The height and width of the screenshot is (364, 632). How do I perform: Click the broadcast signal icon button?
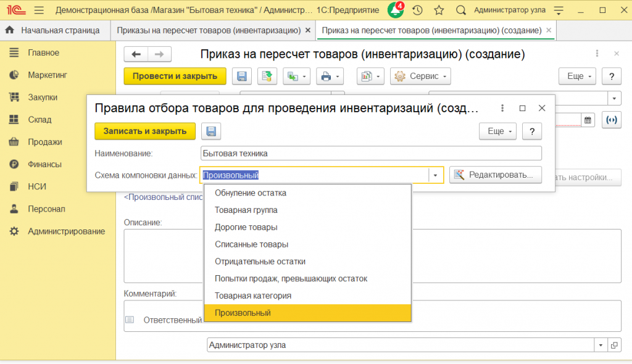pyautogui.click(x=612, y=120)
